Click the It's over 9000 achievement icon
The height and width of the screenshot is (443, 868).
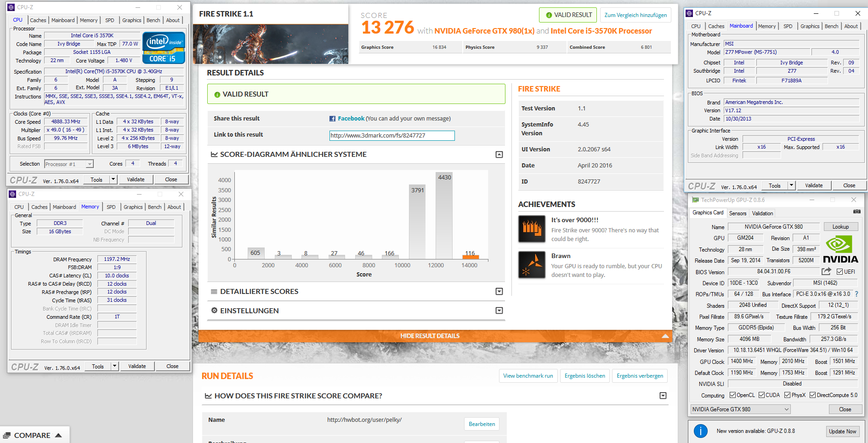click(x=532, y=229)
